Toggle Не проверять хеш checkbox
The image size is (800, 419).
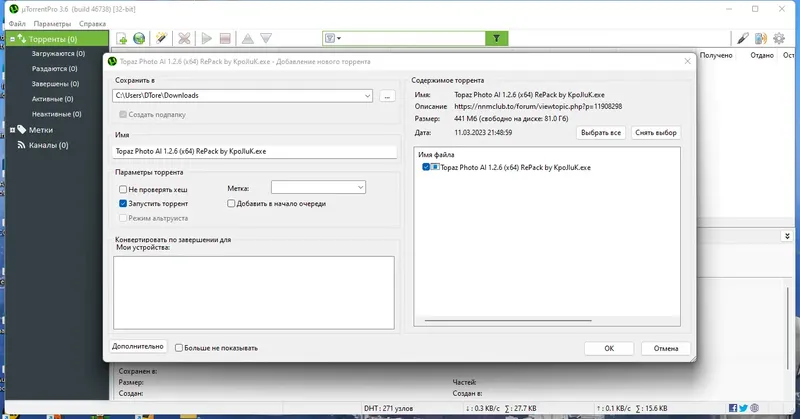coord(123,189)
